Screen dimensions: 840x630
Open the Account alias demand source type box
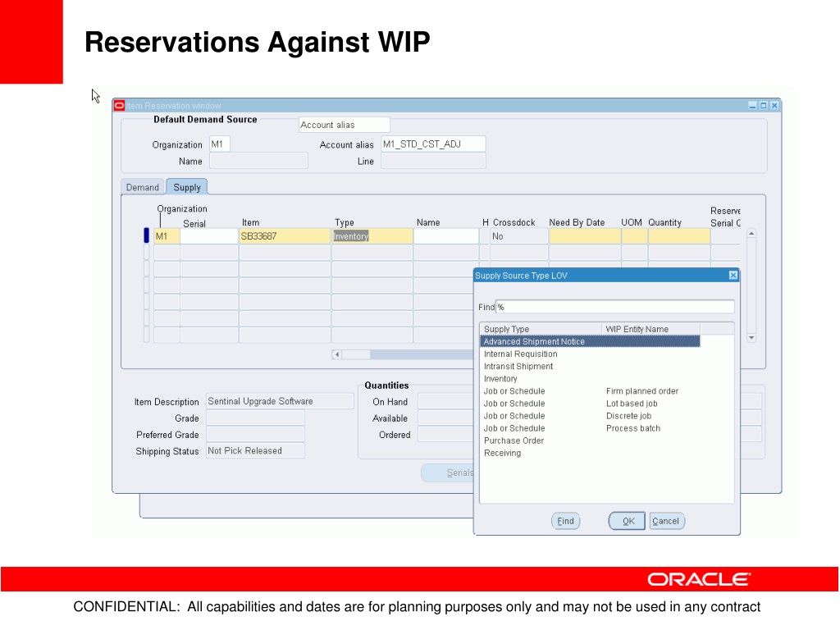[344, 125]
